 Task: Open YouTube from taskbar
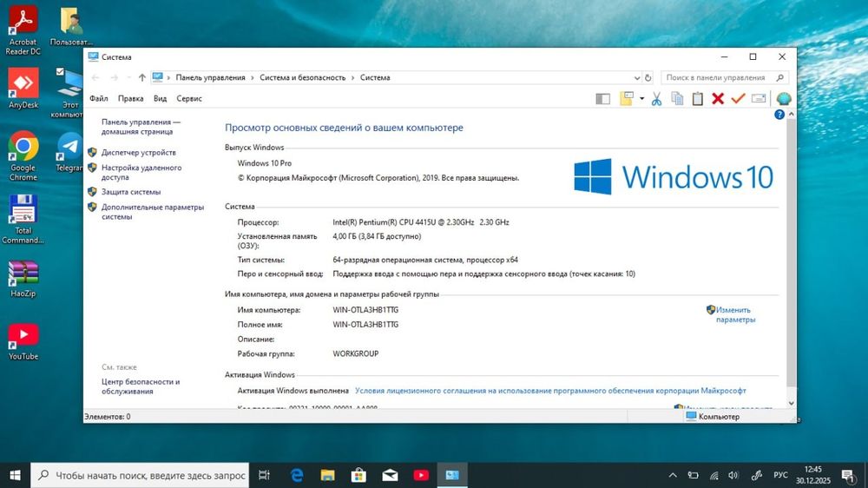tap(421, 475)
